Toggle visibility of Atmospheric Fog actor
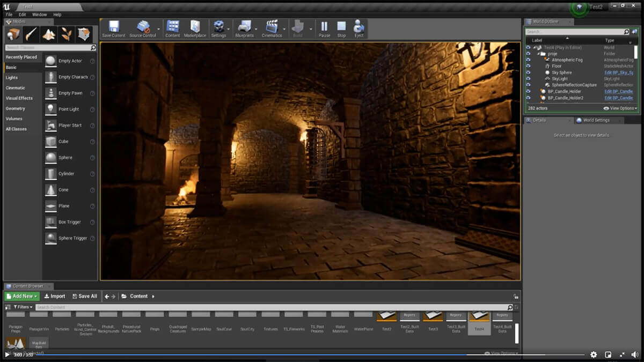 coord(528,60)
